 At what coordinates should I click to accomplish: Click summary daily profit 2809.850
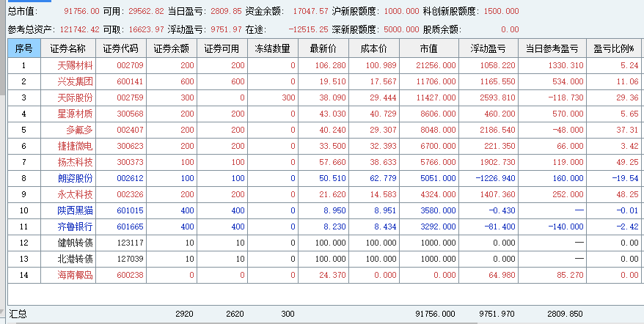(x=565, y=314)
